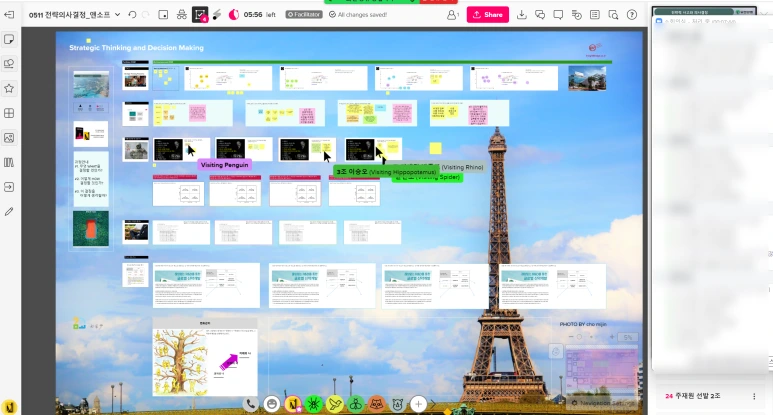773x415 pixels.
Task: Start a call with phone icon
Action: click(250, 404)
